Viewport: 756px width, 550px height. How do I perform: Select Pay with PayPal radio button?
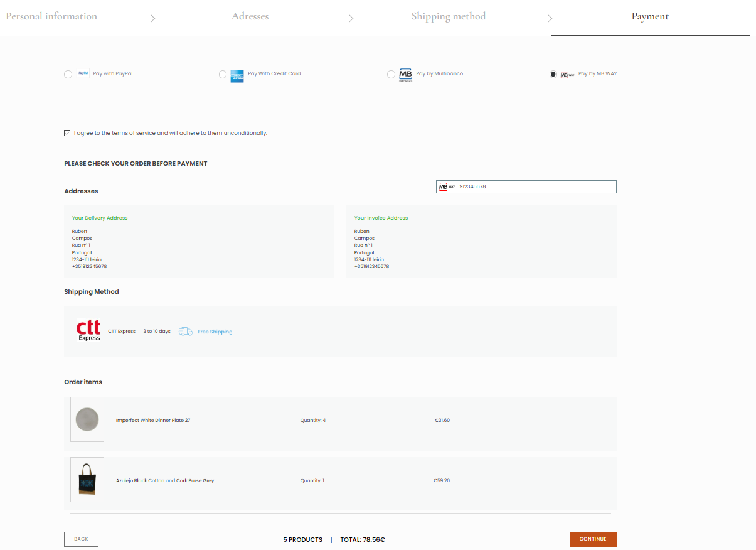coord(68,75)
